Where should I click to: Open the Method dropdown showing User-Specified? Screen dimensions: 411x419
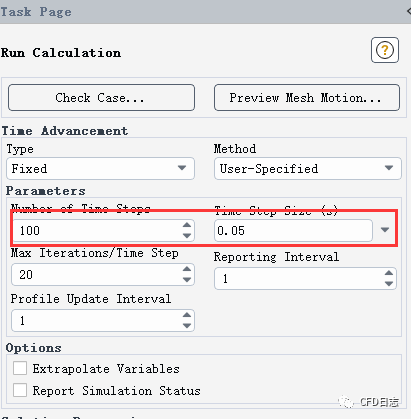pyautogui.click(x=308, y=168)
